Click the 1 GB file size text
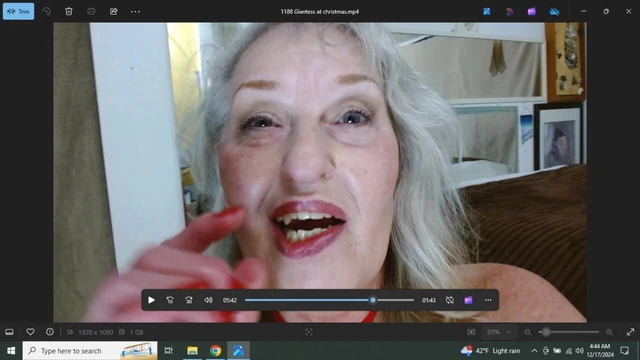Viewport: 640px width, 360px height. tap(136, 332)
